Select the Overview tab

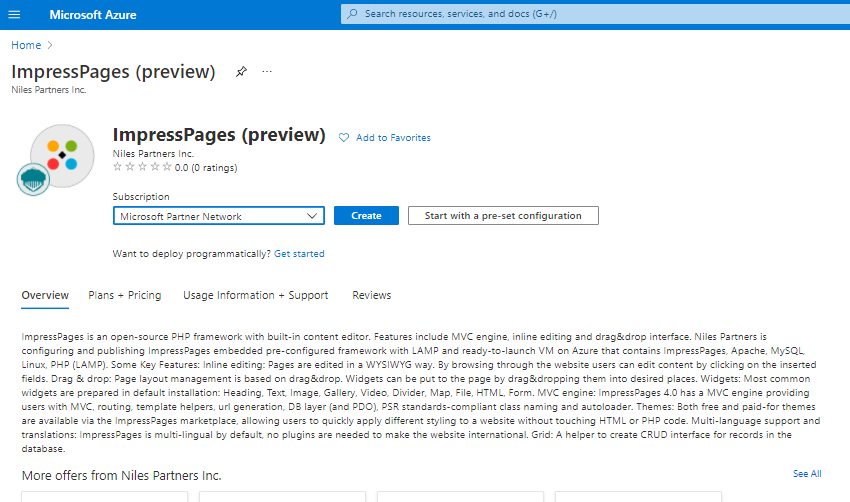pos(45,296)
